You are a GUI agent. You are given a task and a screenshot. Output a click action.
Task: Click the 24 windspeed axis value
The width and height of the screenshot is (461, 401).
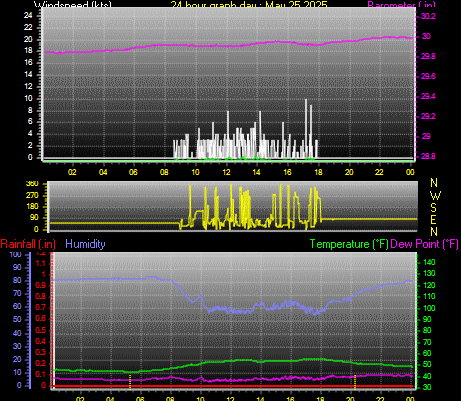pos(28,15)
